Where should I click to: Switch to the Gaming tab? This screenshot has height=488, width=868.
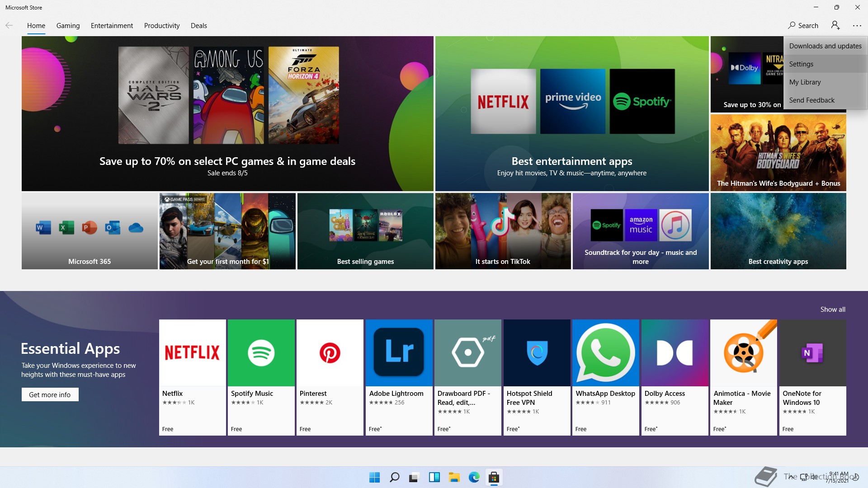[68, 26]
